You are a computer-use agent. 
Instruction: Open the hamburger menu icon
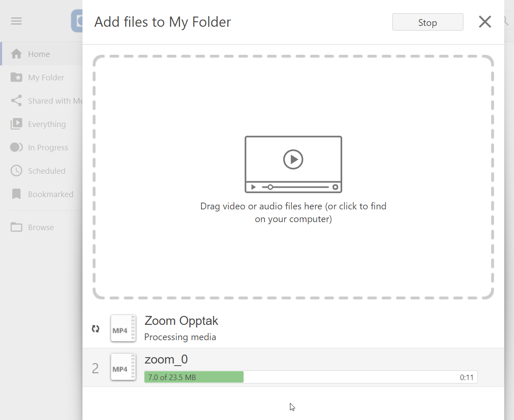17,21
